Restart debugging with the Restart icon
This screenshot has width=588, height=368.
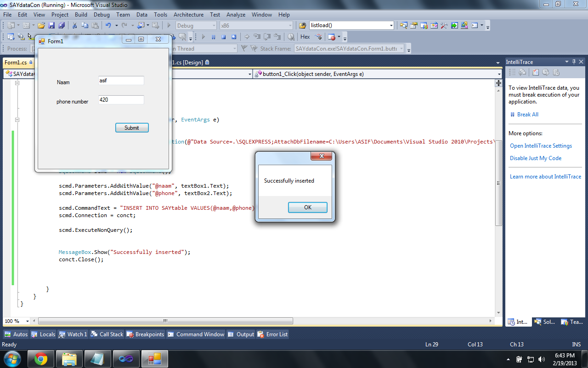[x=234, y=37]
